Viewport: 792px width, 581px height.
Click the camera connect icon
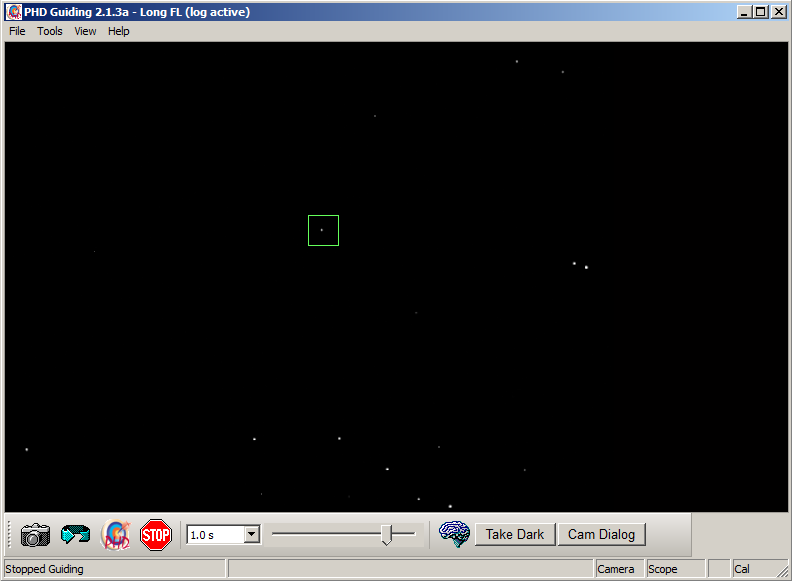(x=35, y=535)
